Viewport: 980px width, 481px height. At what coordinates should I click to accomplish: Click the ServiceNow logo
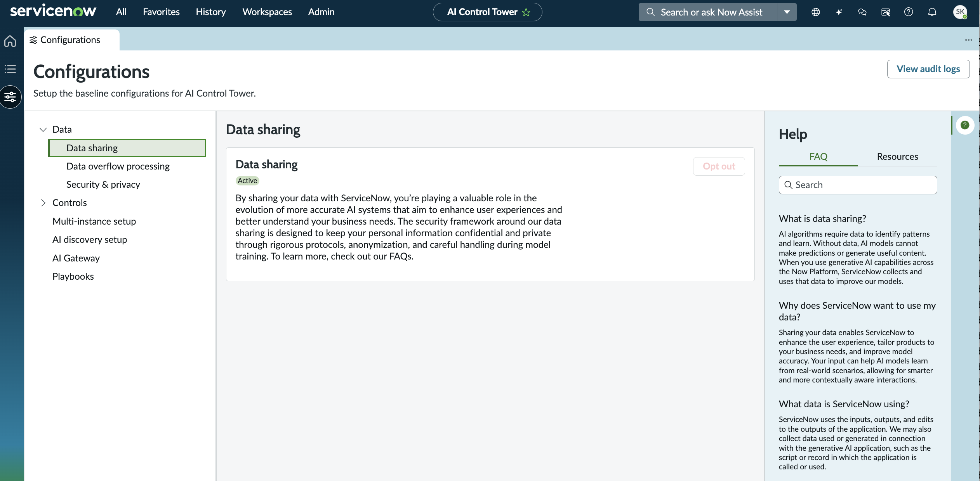click(x=53, y=11)
